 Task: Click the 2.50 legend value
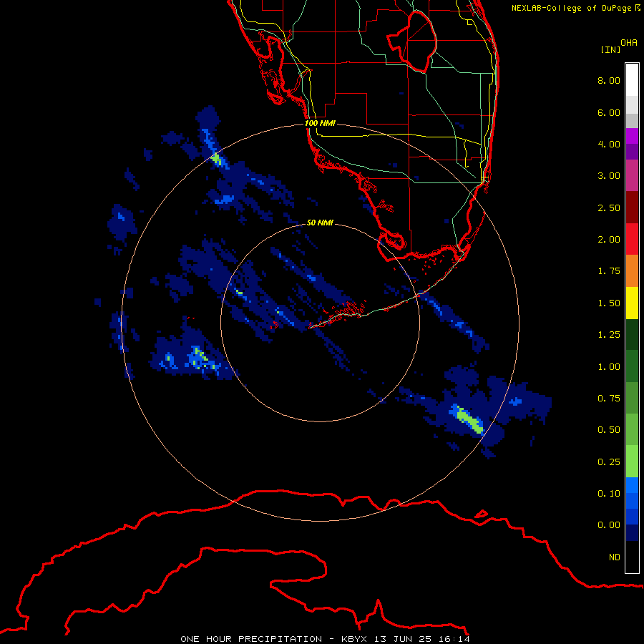click(x=609, y=208)
